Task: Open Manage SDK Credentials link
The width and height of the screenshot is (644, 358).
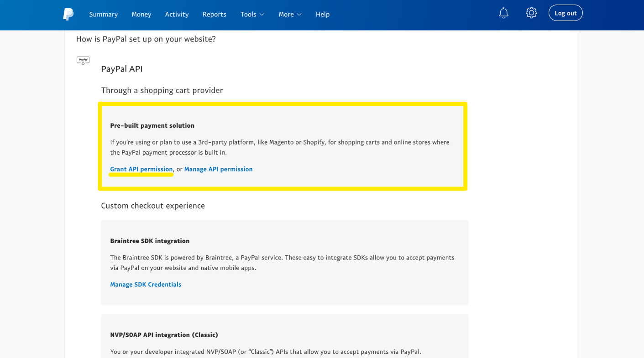Action: tap(146, 285)
